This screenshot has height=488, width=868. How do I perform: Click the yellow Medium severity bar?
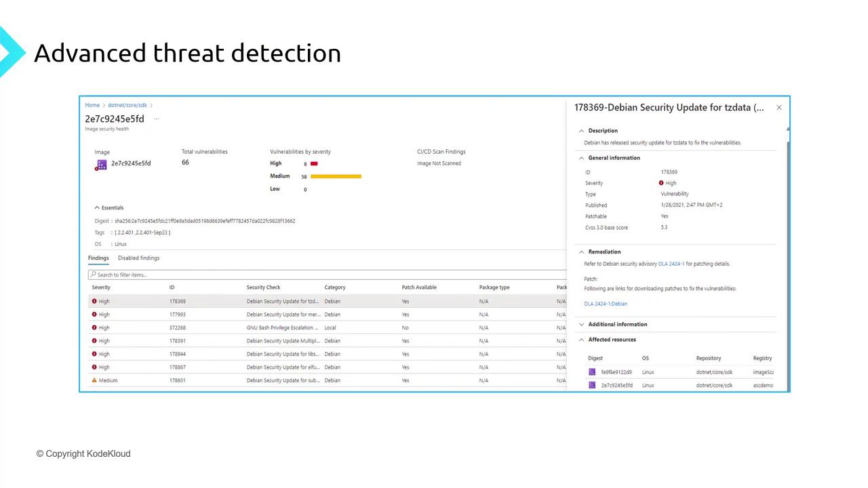tap(336, 176)
